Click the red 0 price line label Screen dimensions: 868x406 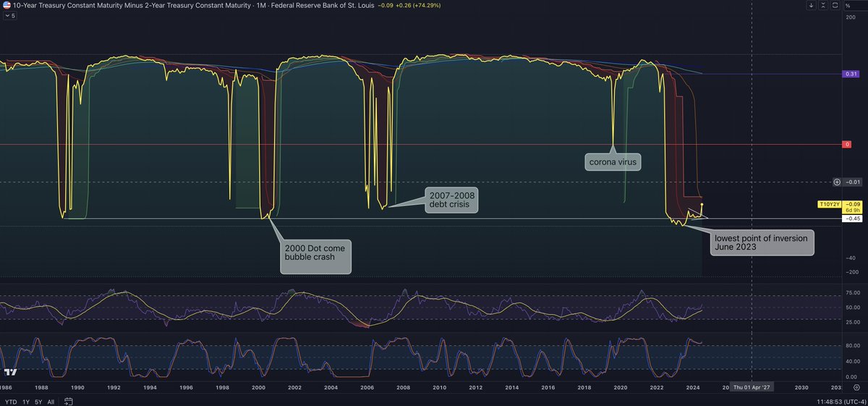point(847,145)
